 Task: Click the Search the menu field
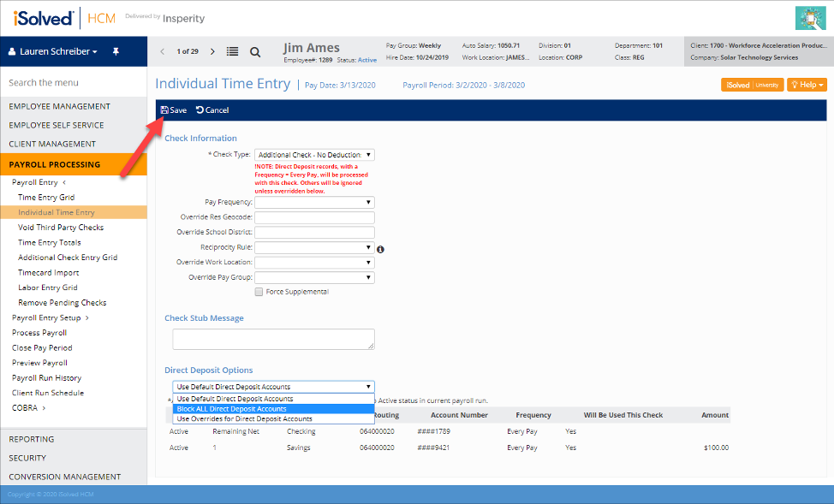(74, 82)
